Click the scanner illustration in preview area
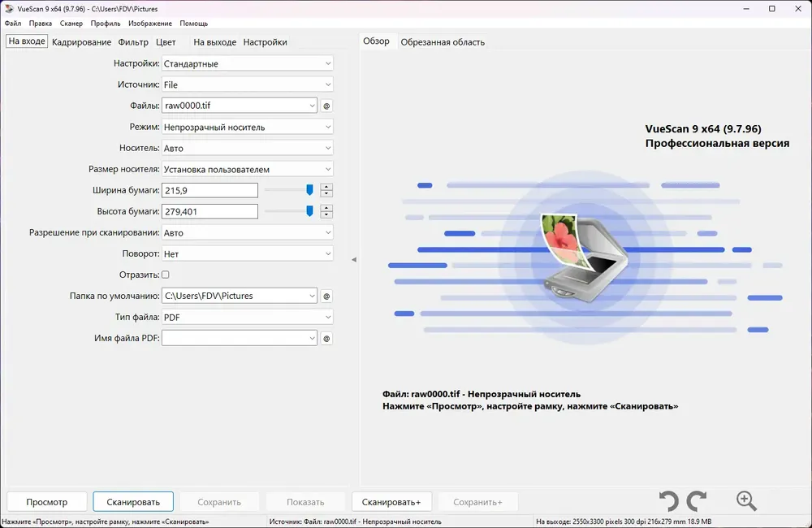The image size is (812, 528). (x=584, y=257)
